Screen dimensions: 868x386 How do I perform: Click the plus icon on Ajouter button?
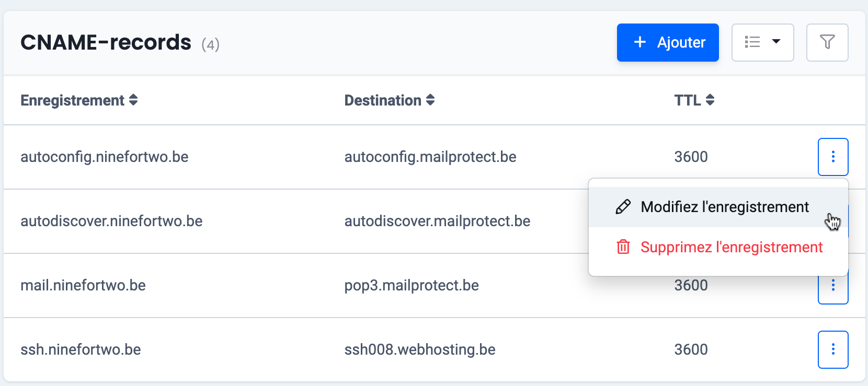[x=640, y=42]
